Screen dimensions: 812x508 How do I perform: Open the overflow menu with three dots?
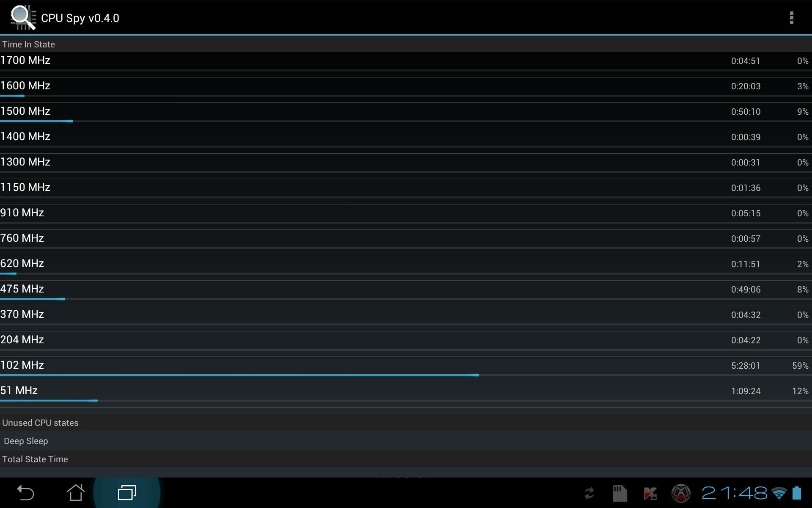click(x=791, y=18)
